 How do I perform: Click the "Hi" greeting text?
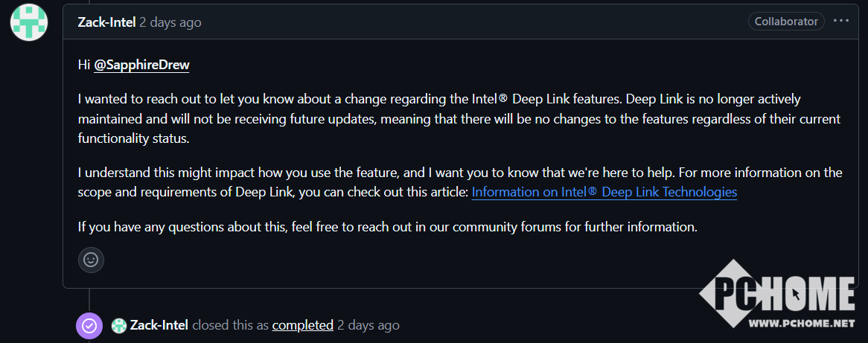pos(83,65)
